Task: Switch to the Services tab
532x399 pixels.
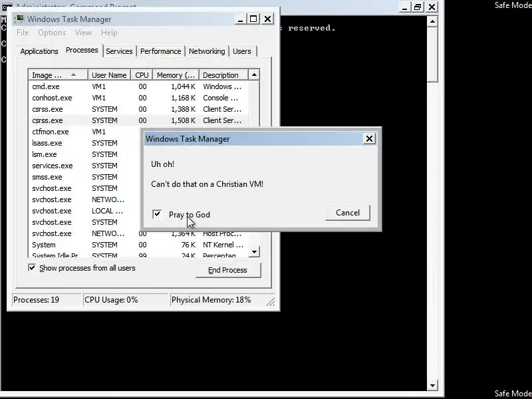Action: coord(119,51)
